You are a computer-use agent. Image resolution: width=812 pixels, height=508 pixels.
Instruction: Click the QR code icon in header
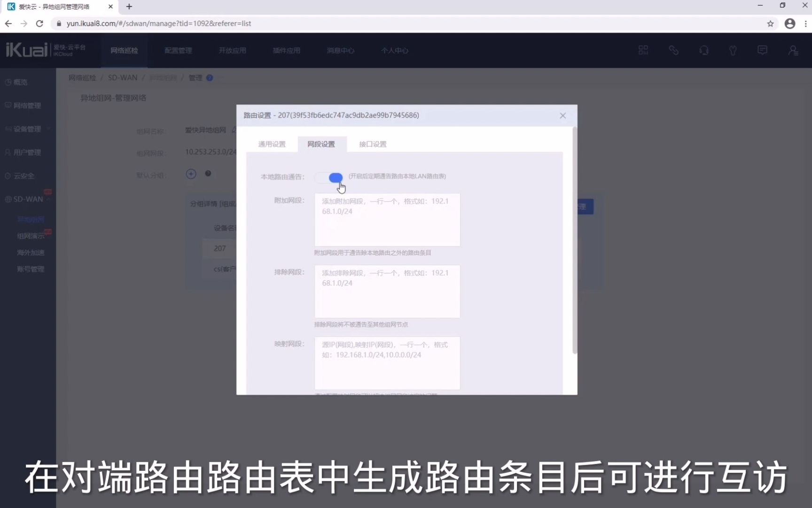643,50
